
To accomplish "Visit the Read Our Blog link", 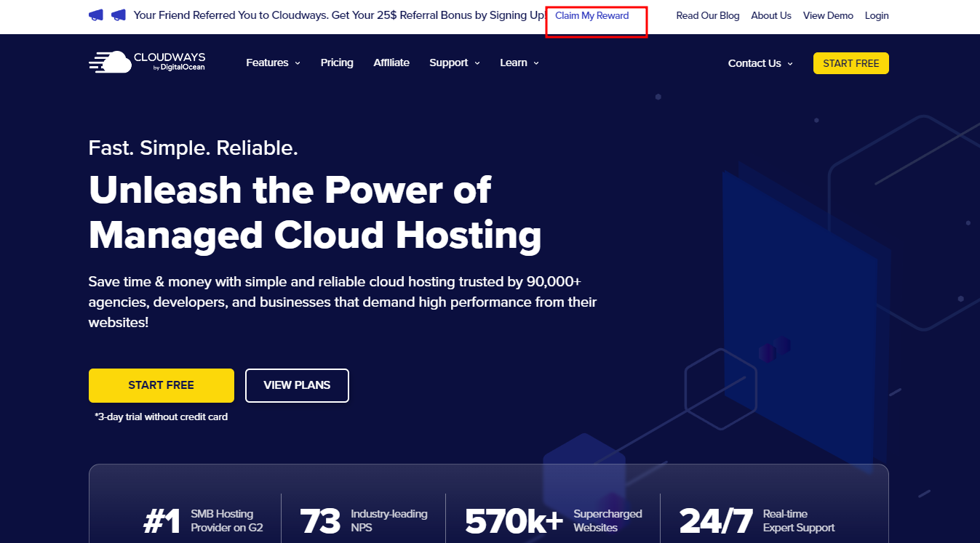I will point(708,15).
